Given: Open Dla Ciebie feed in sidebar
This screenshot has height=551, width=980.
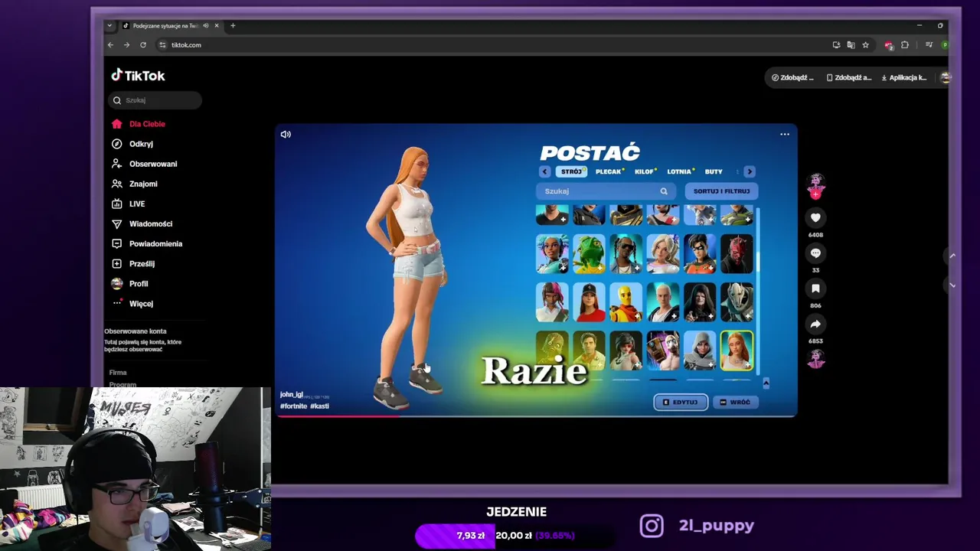Looking at the screenshot, I should (x=139, y=124).
